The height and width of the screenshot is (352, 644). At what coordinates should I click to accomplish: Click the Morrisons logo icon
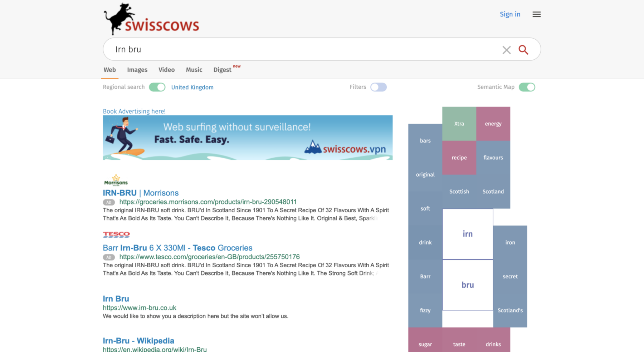click(116, 180)
